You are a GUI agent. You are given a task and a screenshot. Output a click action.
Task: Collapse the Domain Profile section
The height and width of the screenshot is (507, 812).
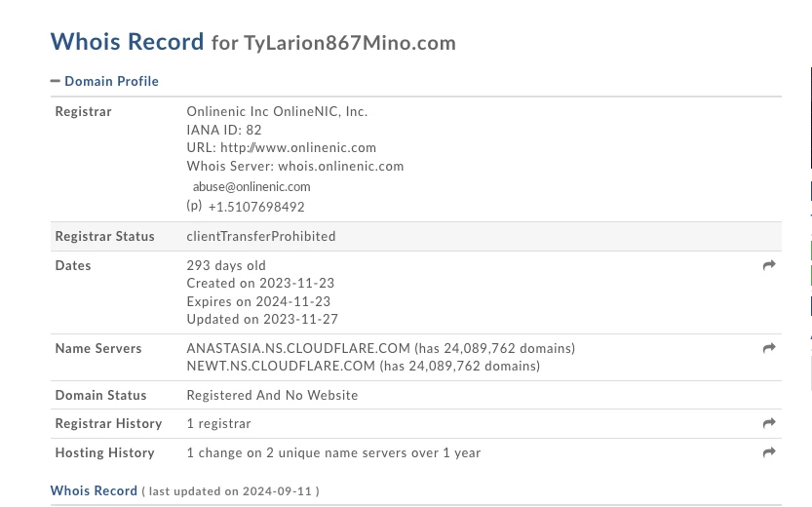111,81
